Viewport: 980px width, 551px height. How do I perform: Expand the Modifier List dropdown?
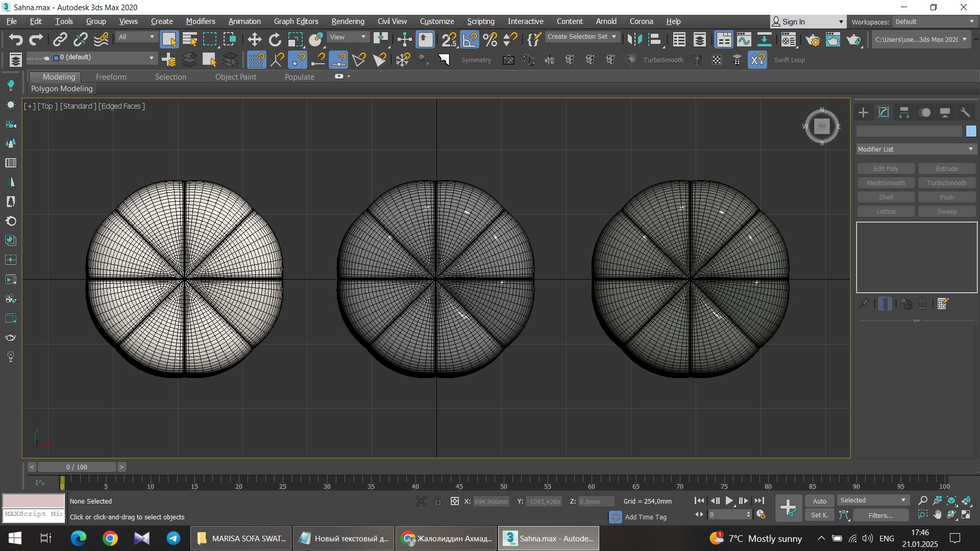click(x=916, y=149)
